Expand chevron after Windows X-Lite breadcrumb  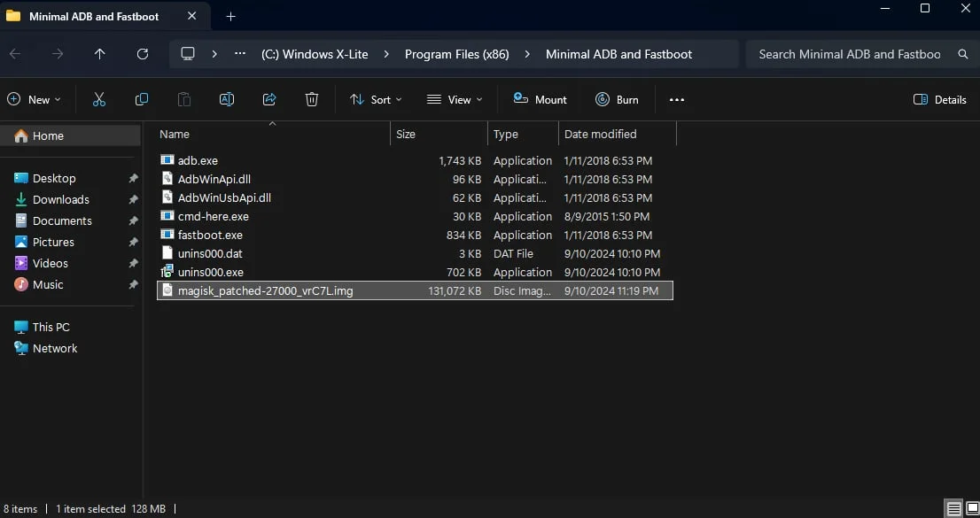point(386,54)
